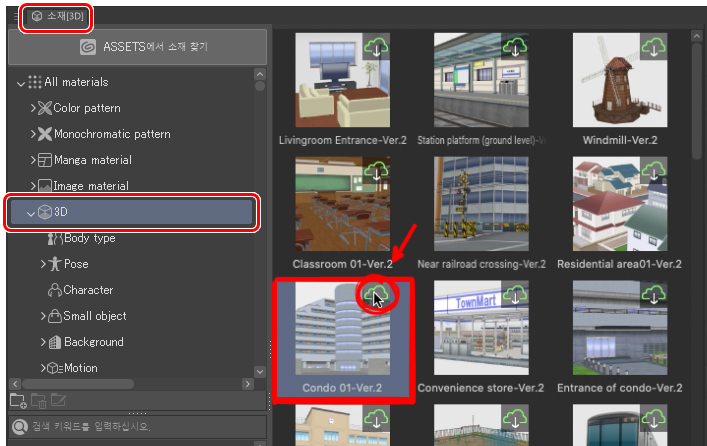
Task: Download Convenience store-Ver.2 with cloud icon
Action: 516,294
